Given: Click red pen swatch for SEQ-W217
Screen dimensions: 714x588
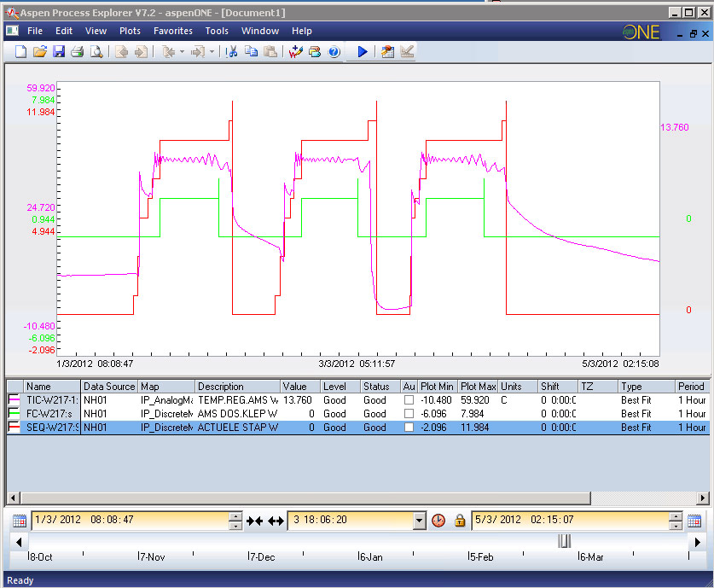Looking at the screenshot, I should coord(15,428).
